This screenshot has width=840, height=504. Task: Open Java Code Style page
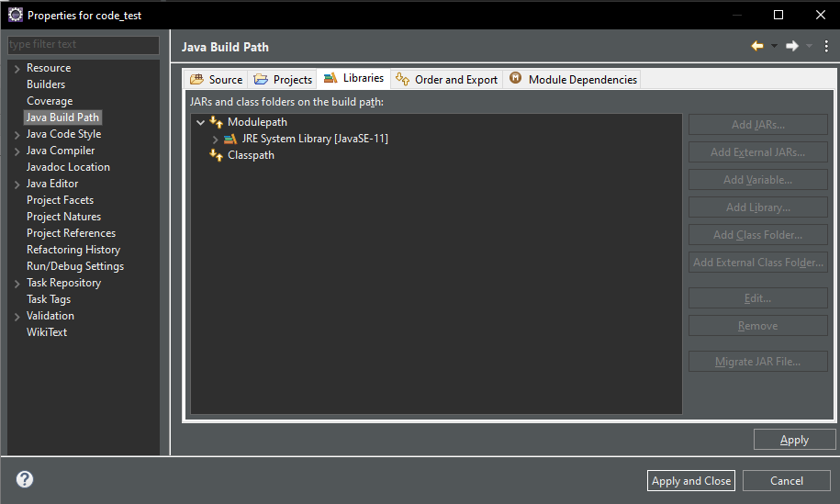tap(63, 134)
